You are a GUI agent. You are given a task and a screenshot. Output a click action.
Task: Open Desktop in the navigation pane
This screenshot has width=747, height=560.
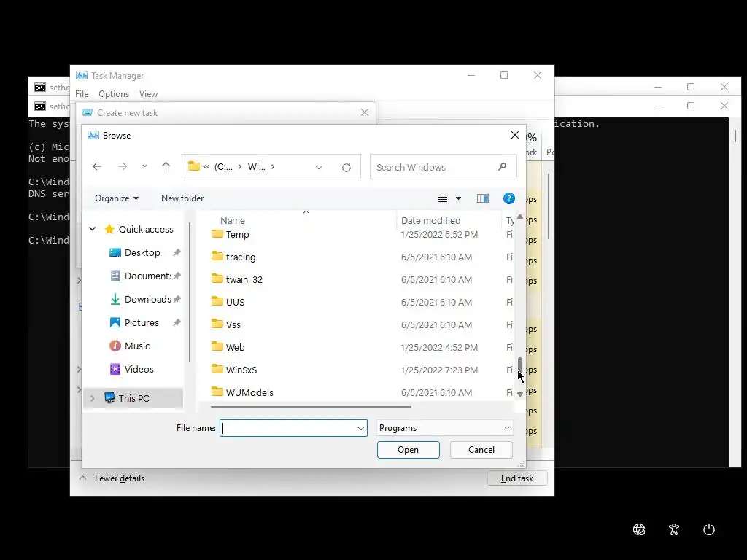tap(142, 252)
